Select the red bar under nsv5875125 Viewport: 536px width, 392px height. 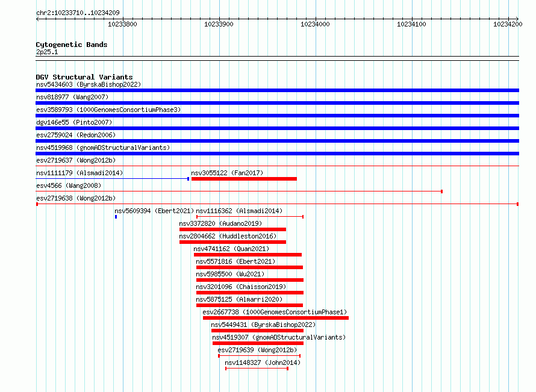[249, 305]
